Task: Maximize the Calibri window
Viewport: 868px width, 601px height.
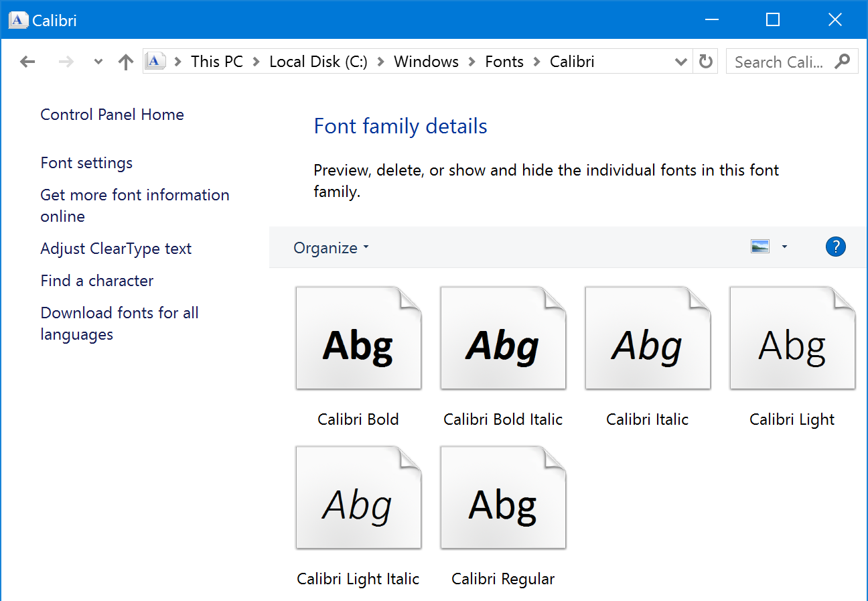Action: (773, 20)
